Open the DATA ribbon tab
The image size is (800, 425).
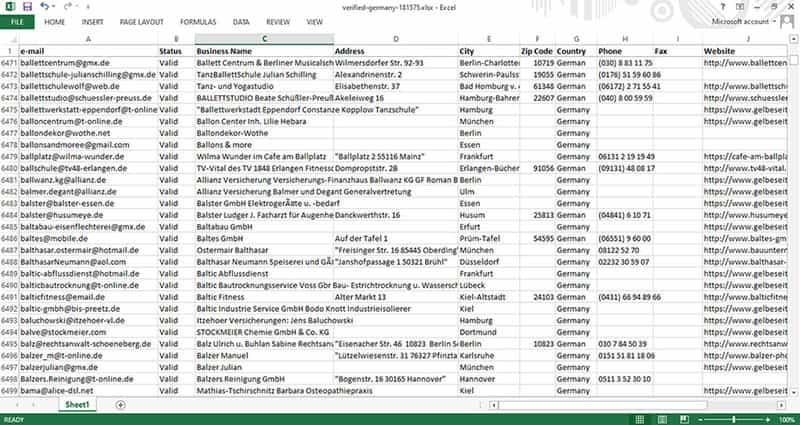click(x=241, y=22)
